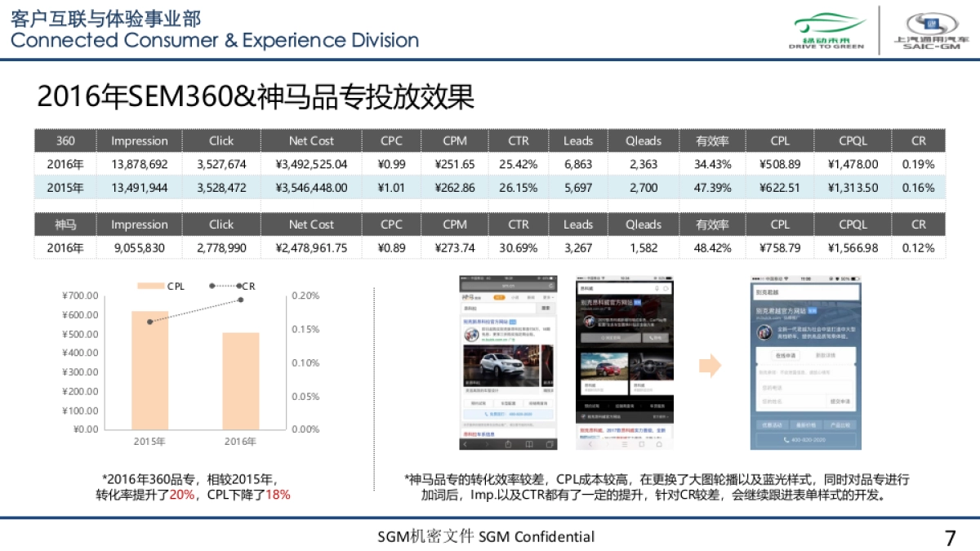The height and width of the screenshot is (551, 980).
Task: Click the phone receiver icon beside 400-820-2020
Action: coord(785,438)
